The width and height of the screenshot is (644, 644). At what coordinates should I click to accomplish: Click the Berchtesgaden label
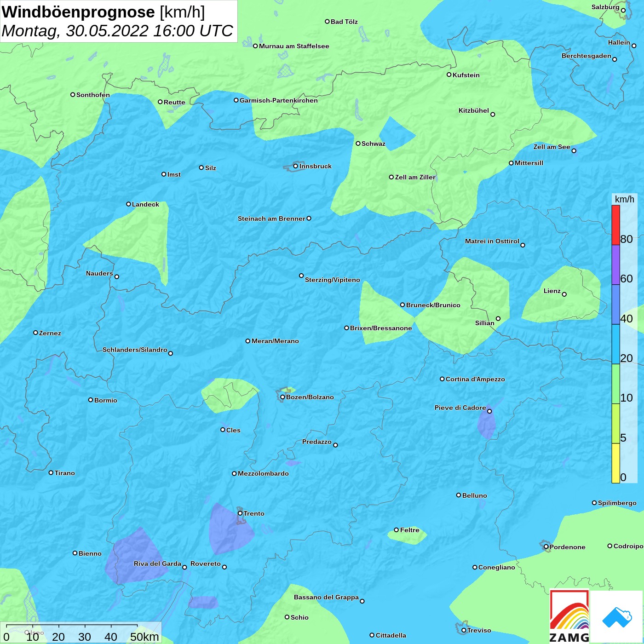(586, 56)
